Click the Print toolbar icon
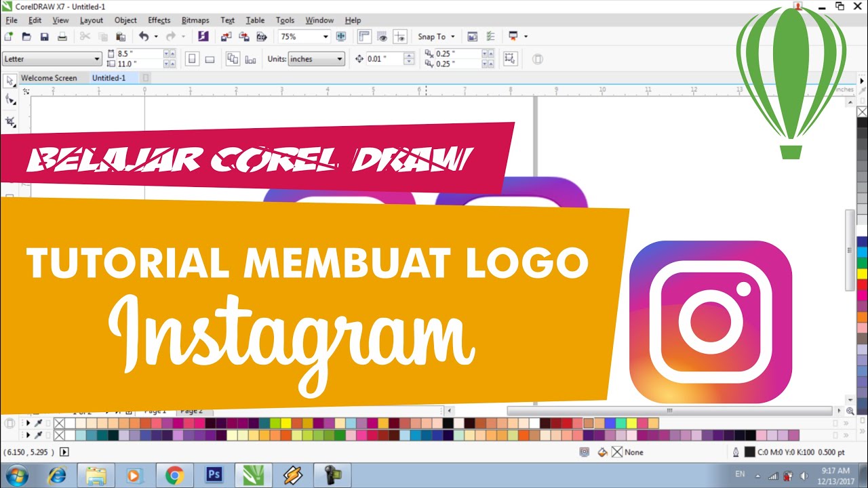 pos(62,37)
